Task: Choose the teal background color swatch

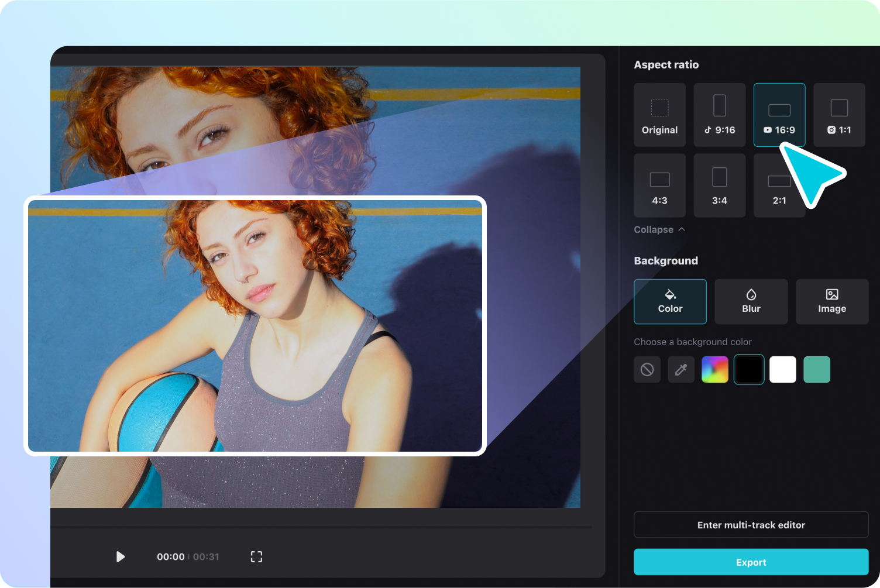Action: click(x=817, y=369)
